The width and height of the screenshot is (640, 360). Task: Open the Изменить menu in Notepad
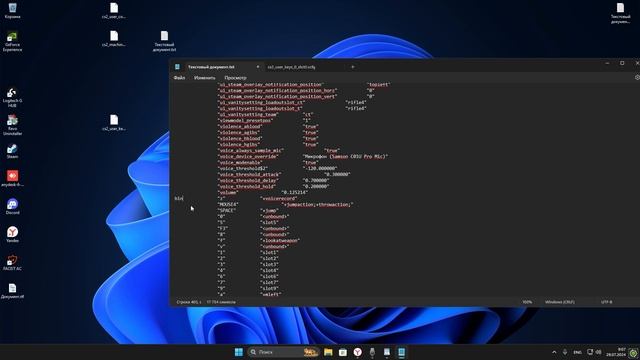[204, 78]
